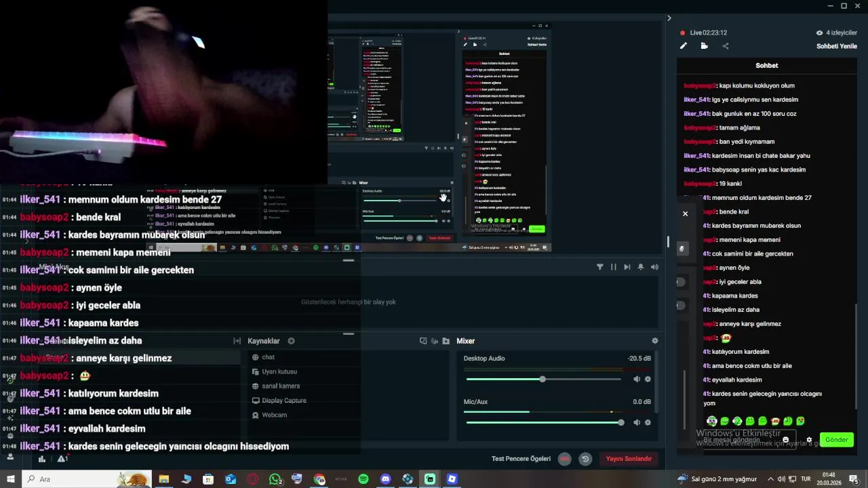This screenshot has width=868, height=488.
Task: Open the Mixer settings gear
Action: pyautogui.click(x=654, y=341)
